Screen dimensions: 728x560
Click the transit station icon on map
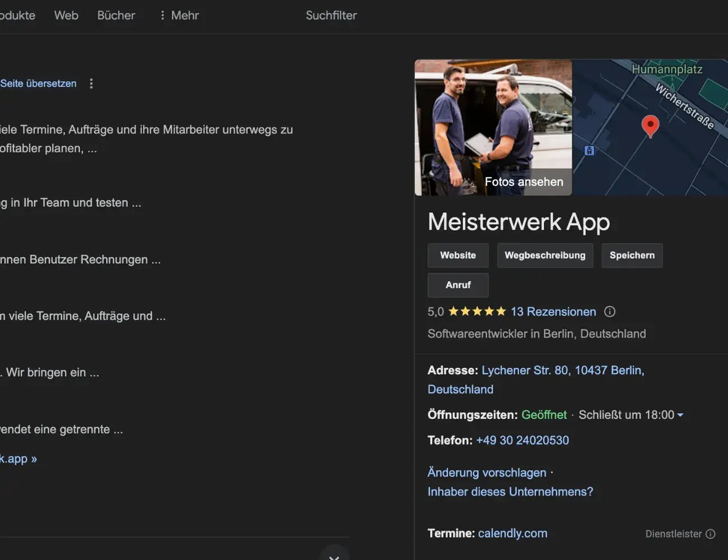(589, 150)
